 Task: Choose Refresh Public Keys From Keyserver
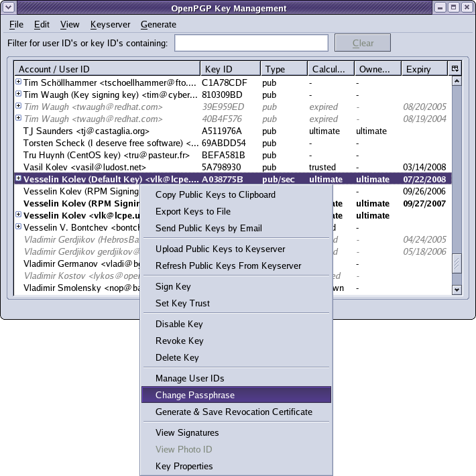(x=236, y=265)
